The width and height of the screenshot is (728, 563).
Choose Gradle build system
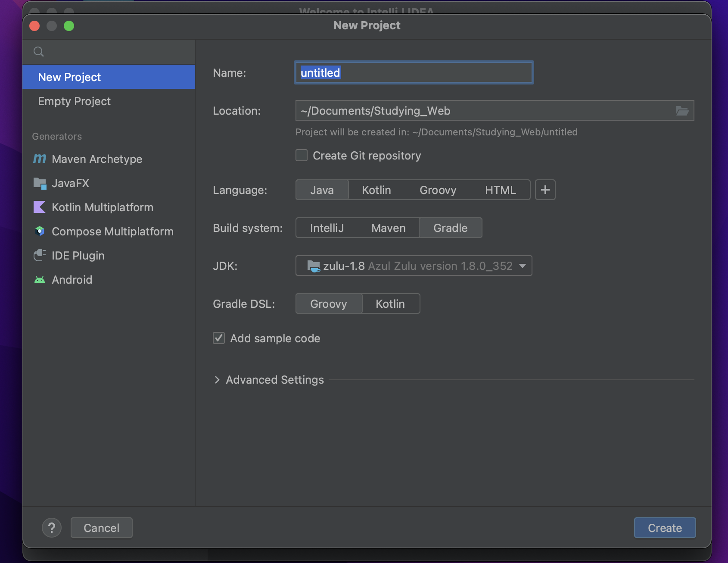point(450,228)
